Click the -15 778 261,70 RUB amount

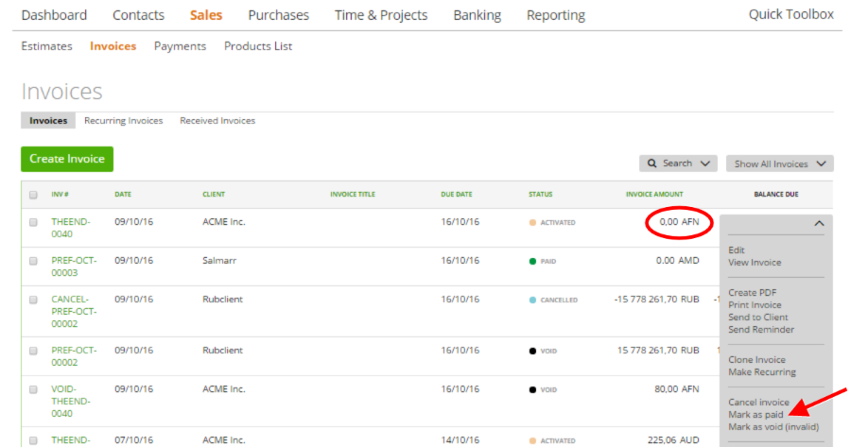pos(656,300)
